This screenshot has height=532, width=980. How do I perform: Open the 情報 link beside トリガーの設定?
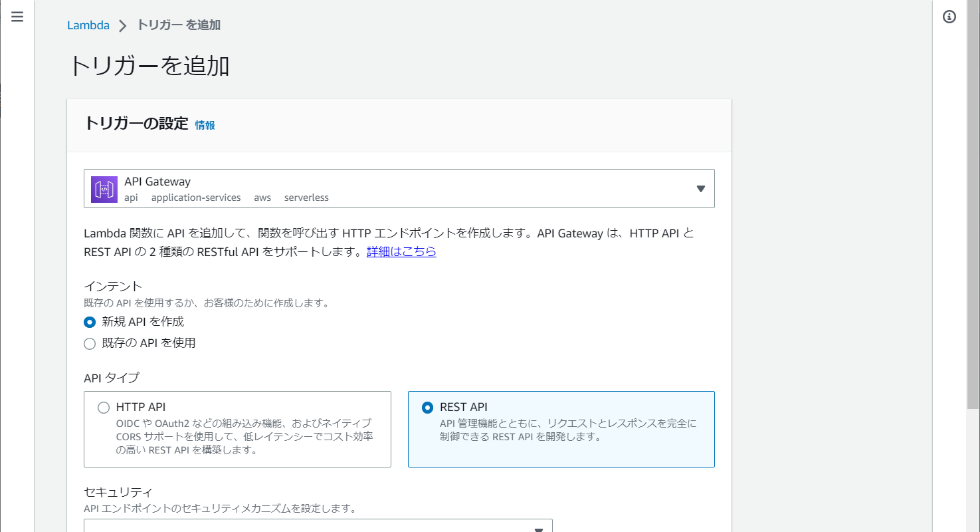(205, 125)
